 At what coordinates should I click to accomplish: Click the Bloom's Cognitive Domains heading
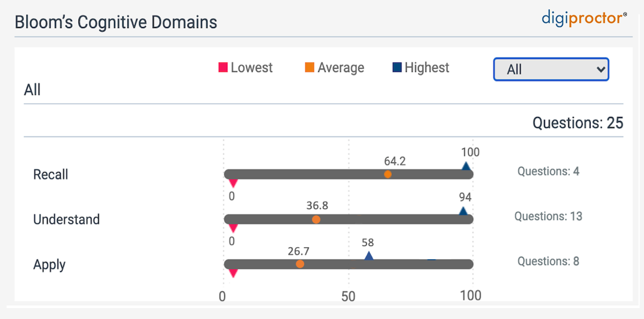click(116, 22)
